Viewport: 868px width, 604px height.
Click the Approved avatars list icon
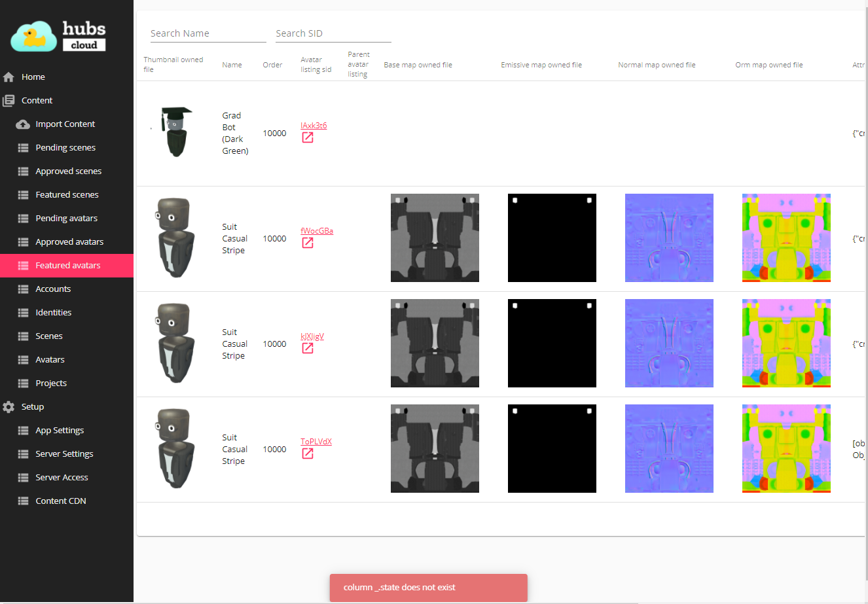pyautogui.click(x=23, y=242)
